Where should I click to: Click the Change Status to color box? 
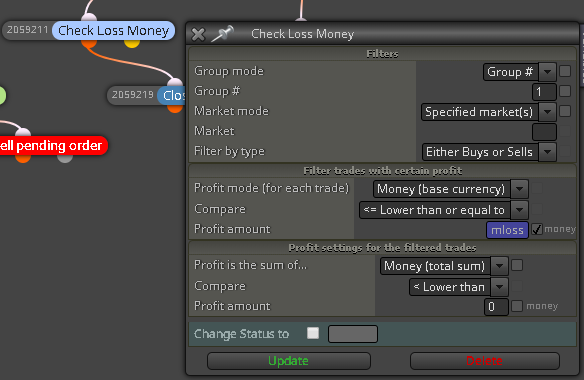(x=353, y=334)
